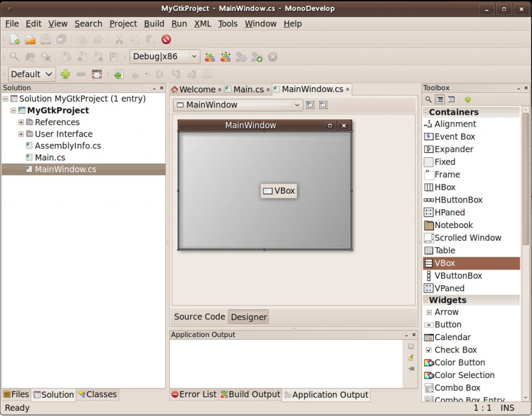Open the Build menu

pyautogui.click(x=154, y=24)
